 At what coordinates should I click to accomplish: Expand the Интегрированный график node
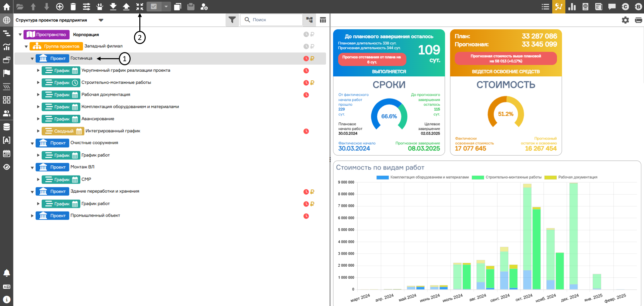[38, 131]
